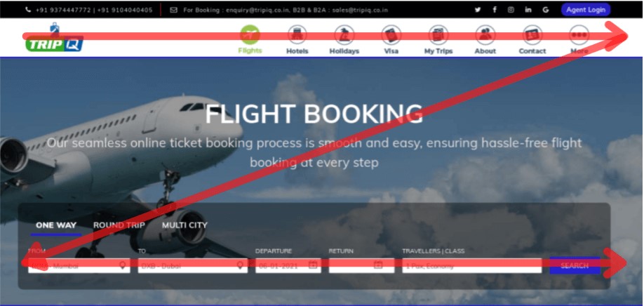Open the Visa navigation icon
This screenshot has width=644, height=306.
click(x=391, y=35)
